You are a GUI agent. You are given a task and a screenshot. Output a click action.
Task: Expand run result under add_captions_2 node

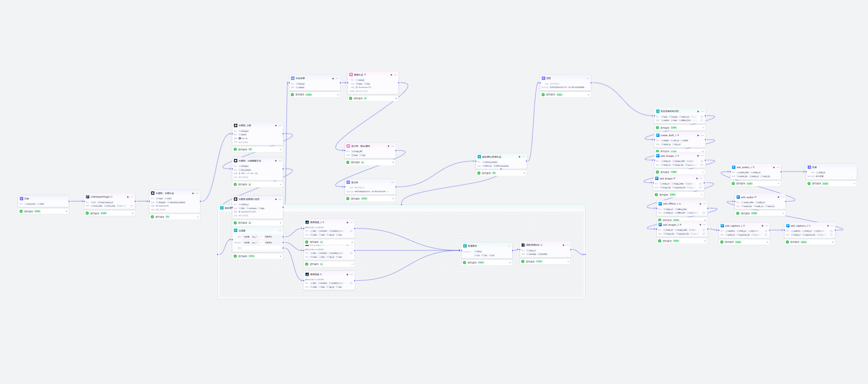(833, 242)
